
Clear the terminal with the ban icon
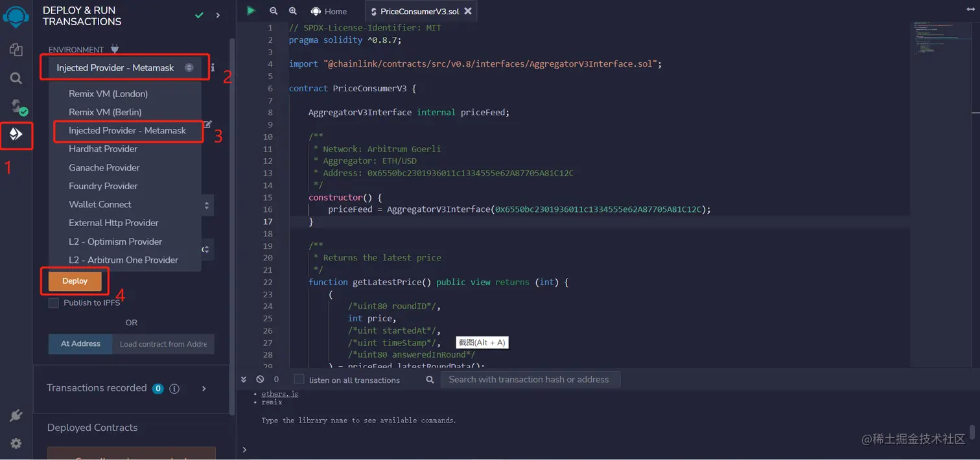[260, 379]
